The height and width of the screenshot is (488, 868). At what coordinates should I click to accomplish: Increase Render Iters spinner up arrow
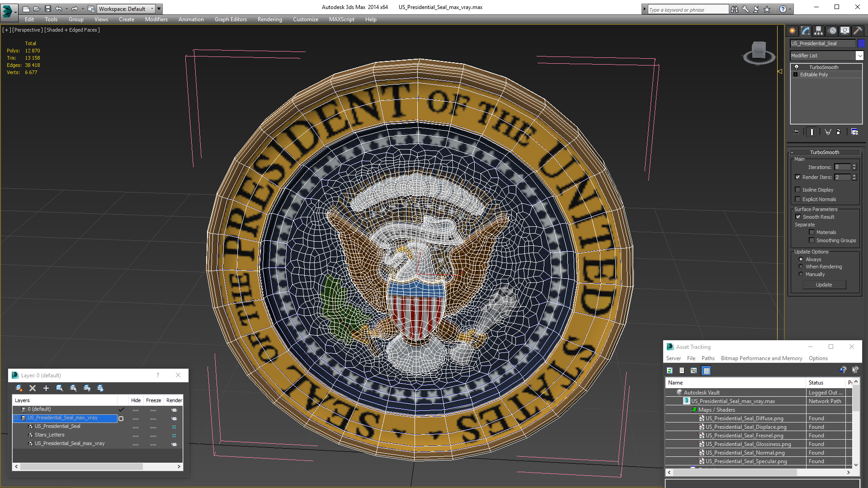[854, 175]
